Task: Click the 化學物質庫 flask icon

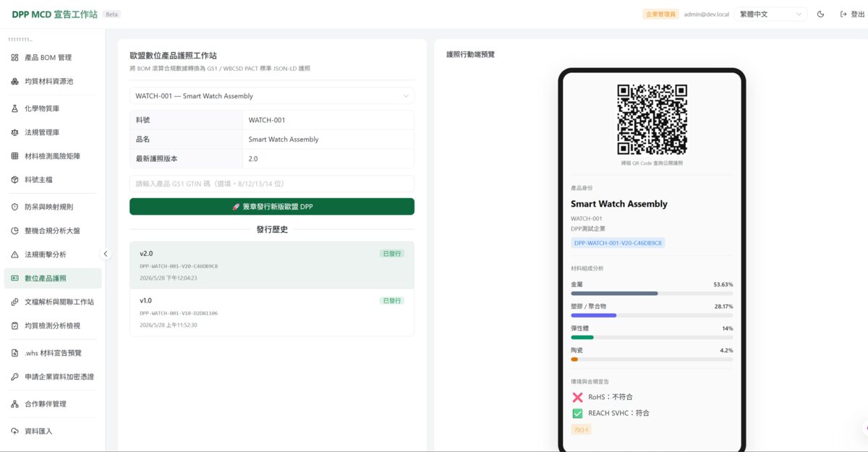Action: pyautogui.click(x=15, y=108)
